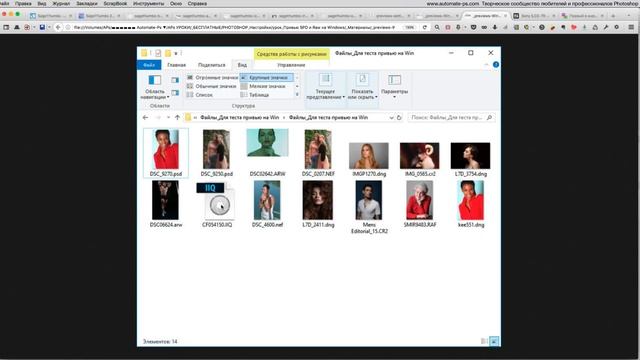
Task: Select Список layout
Action: (200, 95)
